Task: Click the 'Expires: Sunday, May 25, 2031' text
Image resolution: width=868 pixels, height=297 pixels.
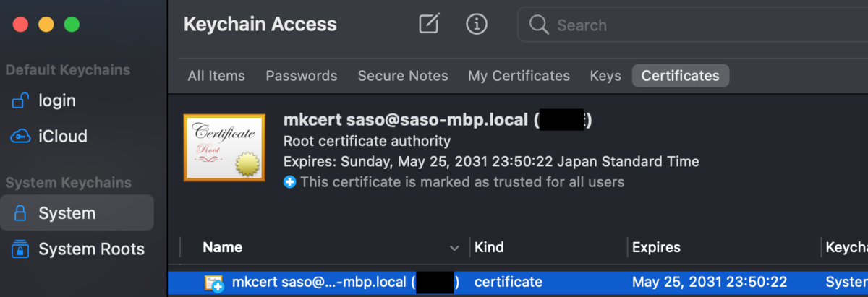Action: coord(491,161)
